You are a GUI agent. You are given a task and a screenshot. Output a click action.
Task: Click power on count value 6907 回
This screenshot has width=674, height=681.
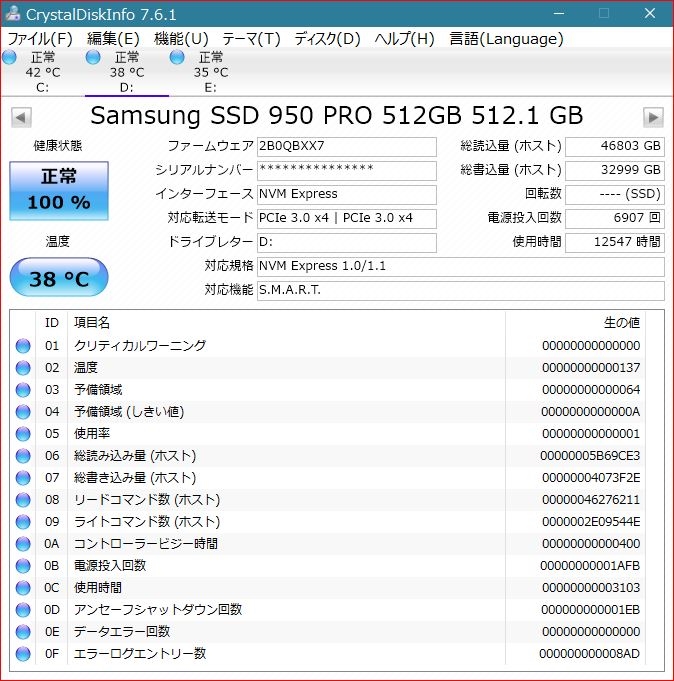pos(615,218)
